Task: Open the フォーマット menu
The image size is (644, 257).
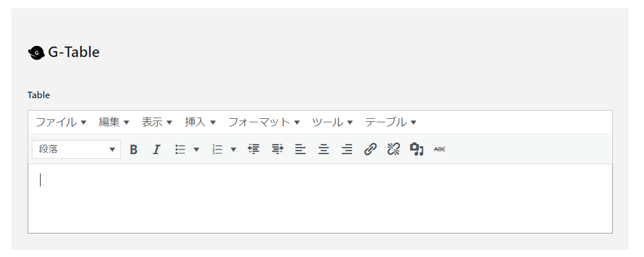Action: (x=263, y=122)
